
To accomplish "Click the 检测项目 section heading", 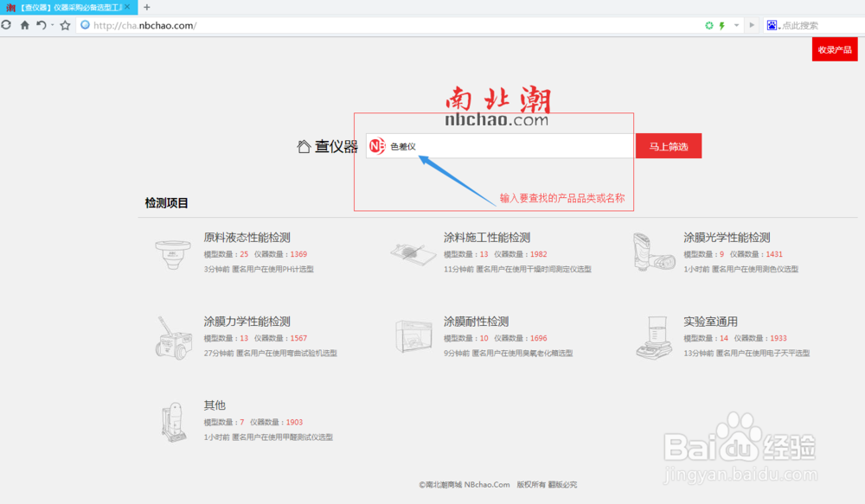I will click(167, 203).
